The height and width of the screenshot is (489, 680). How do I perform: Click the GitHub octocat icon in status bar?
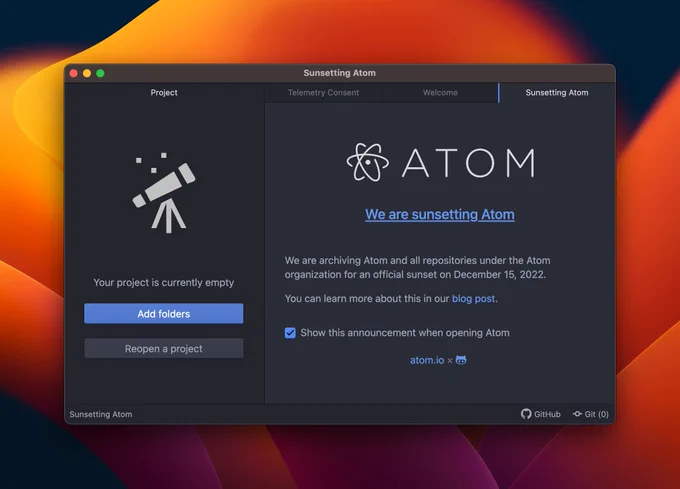click(526, 414)
